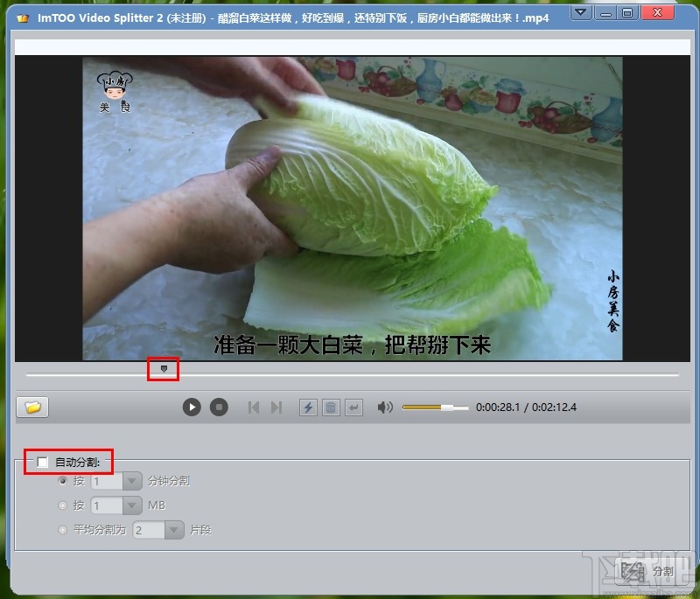
Task: Select the 平均分割为 equal-split option
Action: click(62, 529)
